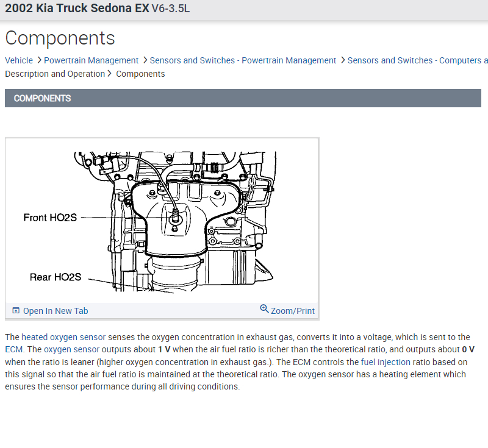Click the chevron after Vehicle breadcrumb
The image size is (488, 448).
[40, 60]
